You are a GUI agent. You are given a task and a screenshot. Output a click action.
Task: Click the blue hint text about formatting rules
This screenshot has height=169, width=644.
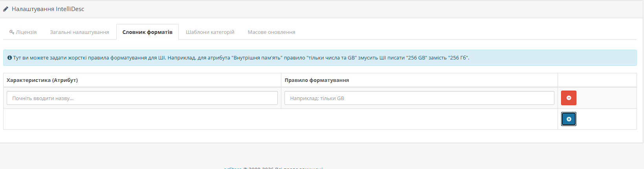pos(241,58)
